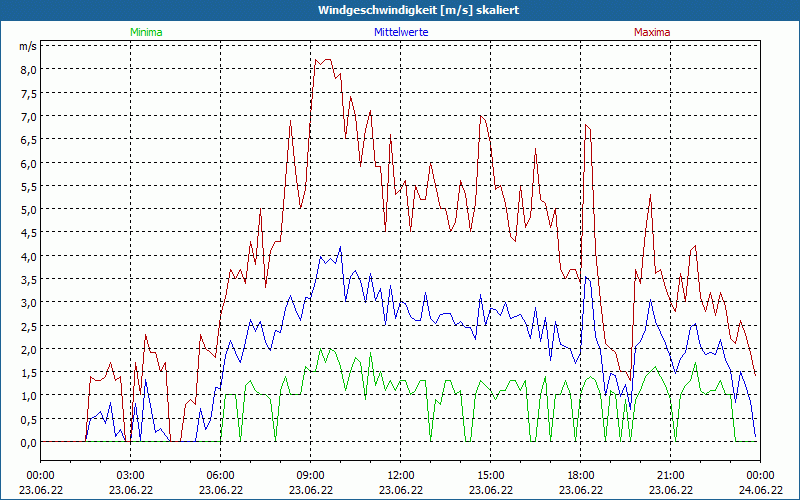Click the 5,5 y-axis value
800x500 pixels.
coord(28,187)
